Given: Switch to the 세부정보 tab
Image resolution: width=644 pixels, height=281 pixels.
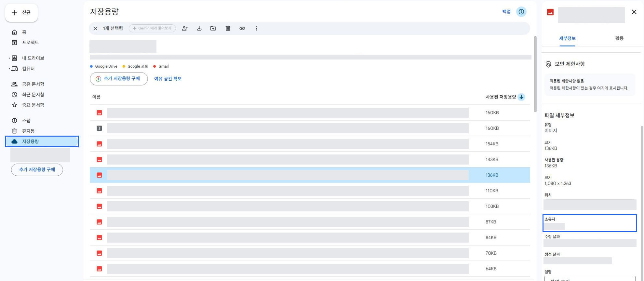Looking at the screenshot, I should pyautogui.click(x=567, y=38).
